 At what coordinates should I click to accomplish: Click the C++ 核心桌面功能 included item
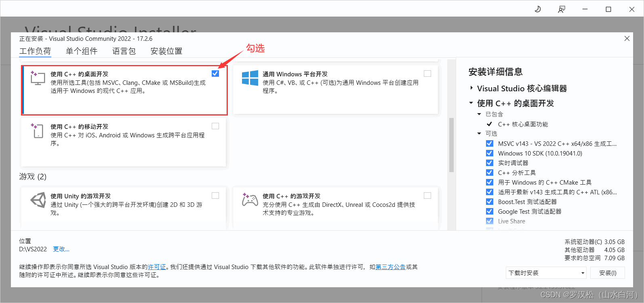(523, 124)
